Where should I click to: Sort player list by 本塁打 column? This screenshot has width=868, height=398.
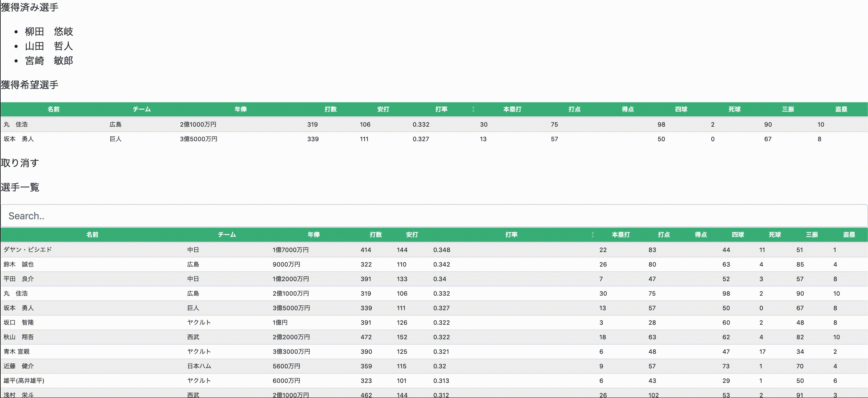[620, 235]
